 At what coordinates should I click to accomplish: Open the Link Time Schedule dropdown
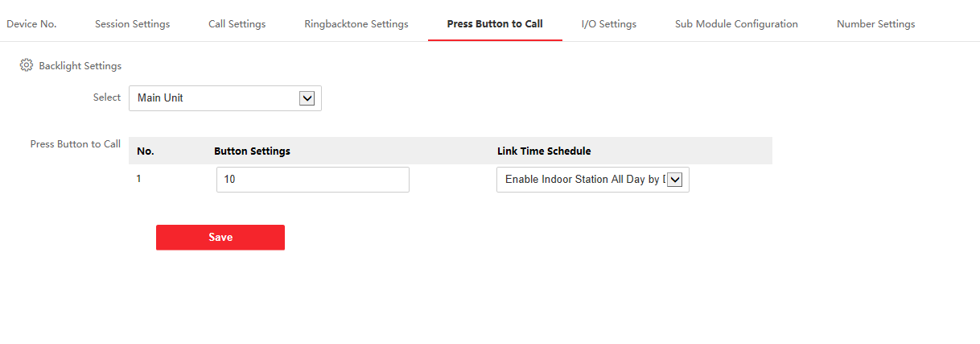pyautogui.click(x=583, y=180)
